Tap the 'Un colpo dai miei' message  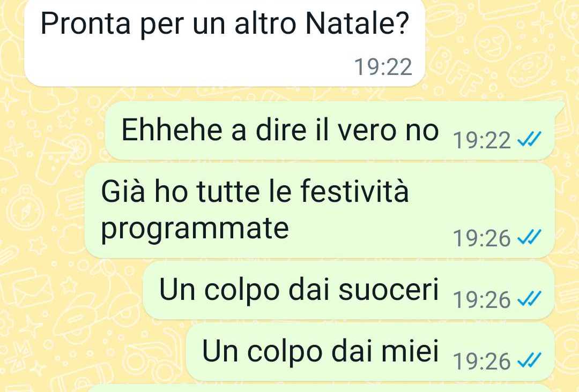370,352
